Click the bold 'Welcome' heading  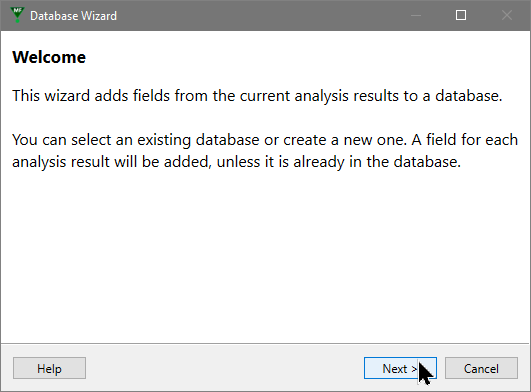(x=49, y=57)
